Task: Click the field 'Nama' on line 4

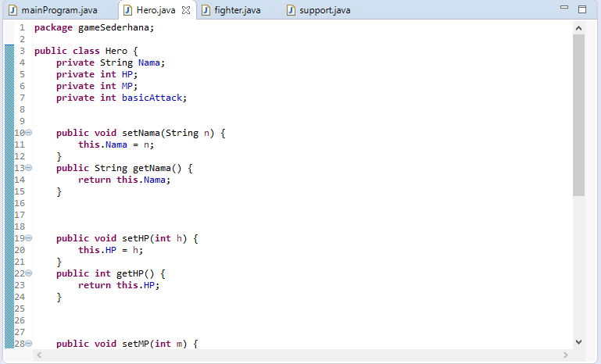Action: tap(149, 62)
